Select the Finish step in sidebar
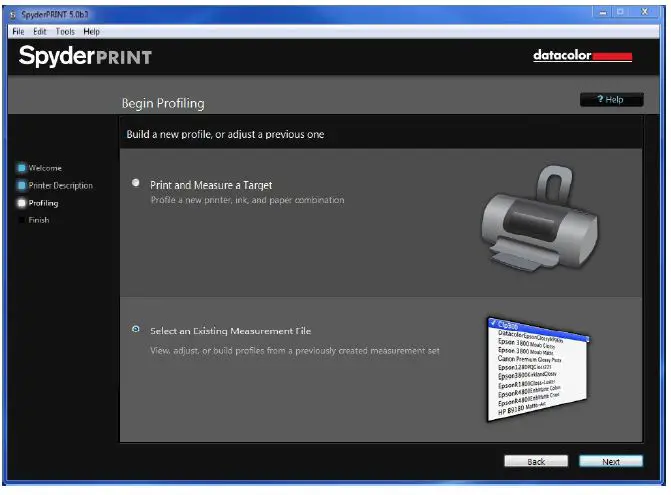671x495 pixels. coord(39,220)
